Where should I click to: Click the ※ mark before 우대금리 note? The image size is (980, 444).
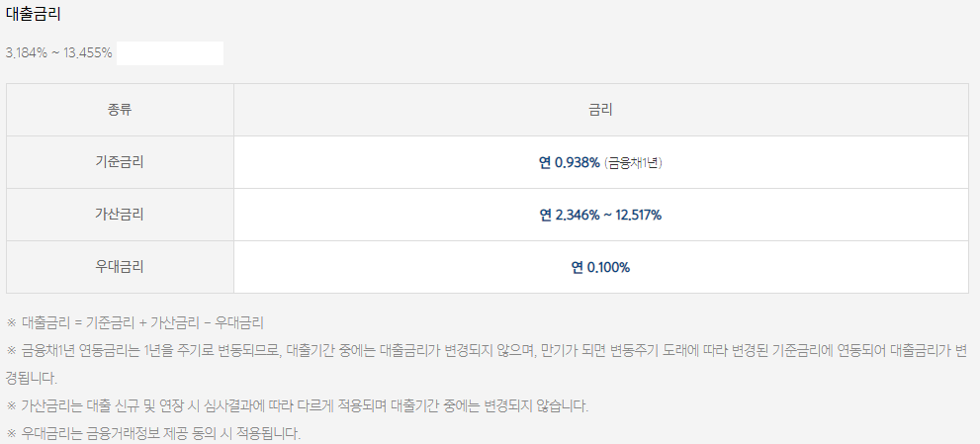11,433
